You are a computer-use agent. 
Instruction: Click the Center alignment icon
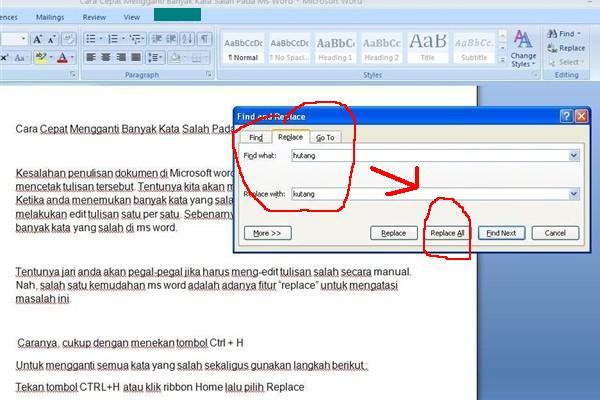pyautogui.click(x=106, y=57)
